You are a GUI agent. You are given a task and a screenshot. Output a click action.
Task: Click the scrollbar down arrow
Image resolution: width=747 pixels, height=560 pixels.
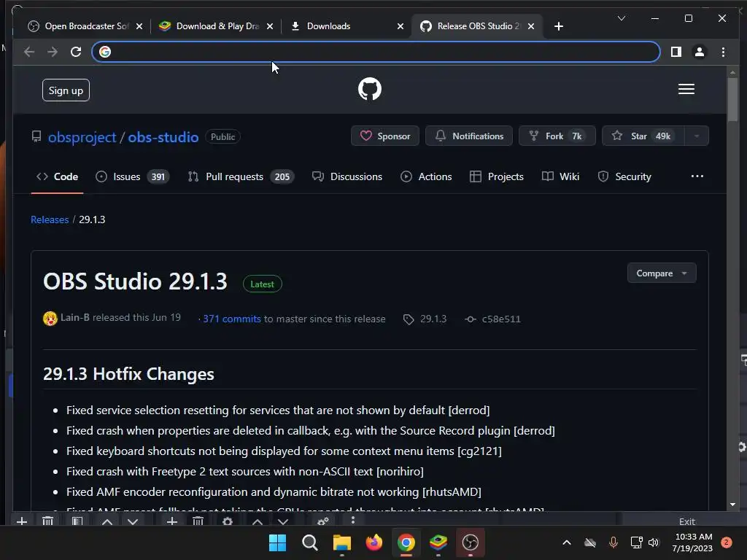click(732, 505)
